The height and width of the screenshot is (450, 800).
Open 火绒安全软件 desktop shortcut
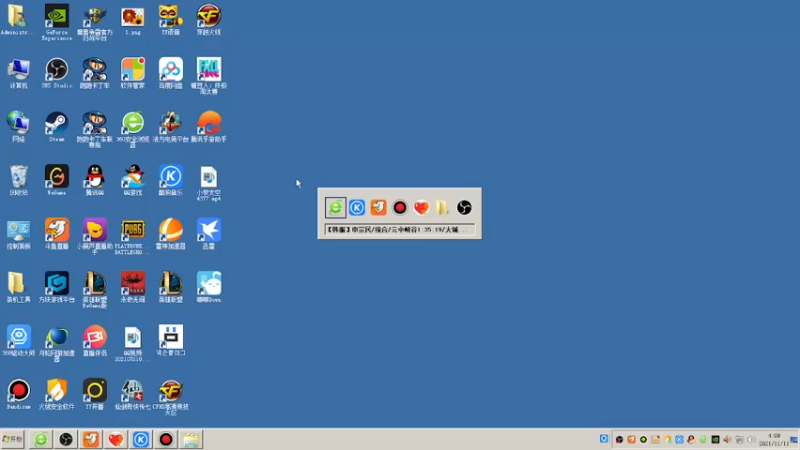pyautogui.click(x=57, y=392)
